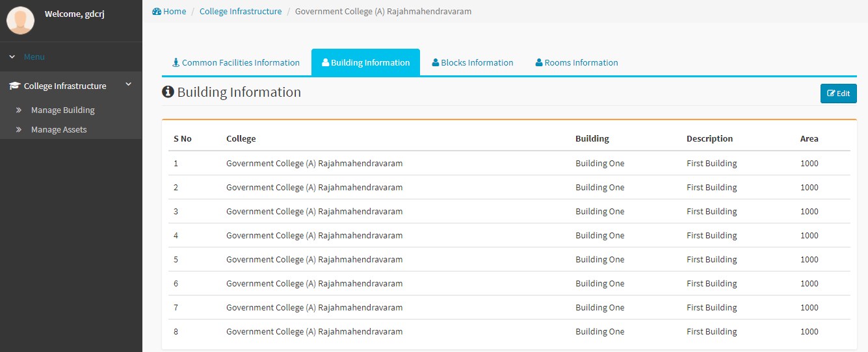The width and height of the screenshot is (868, 352).
Task: Click the college name in row 1
Action: (315, 164)
